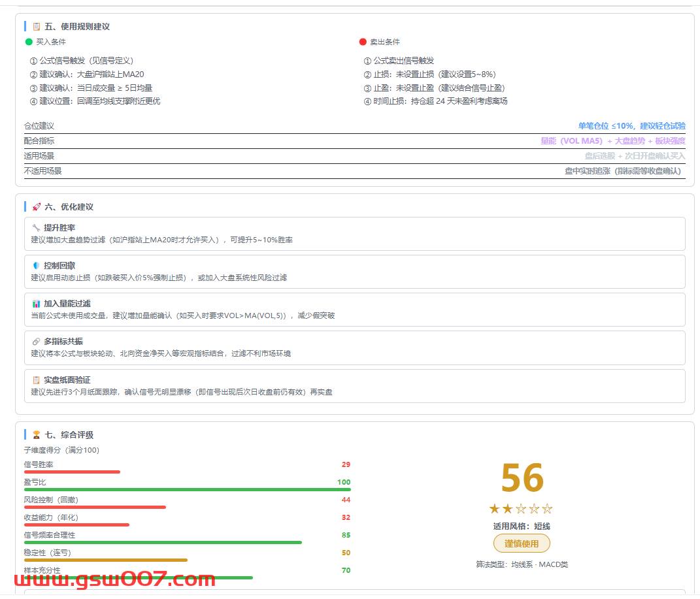
Task: Click the green dot beside 买入条件
Action: 29,42
